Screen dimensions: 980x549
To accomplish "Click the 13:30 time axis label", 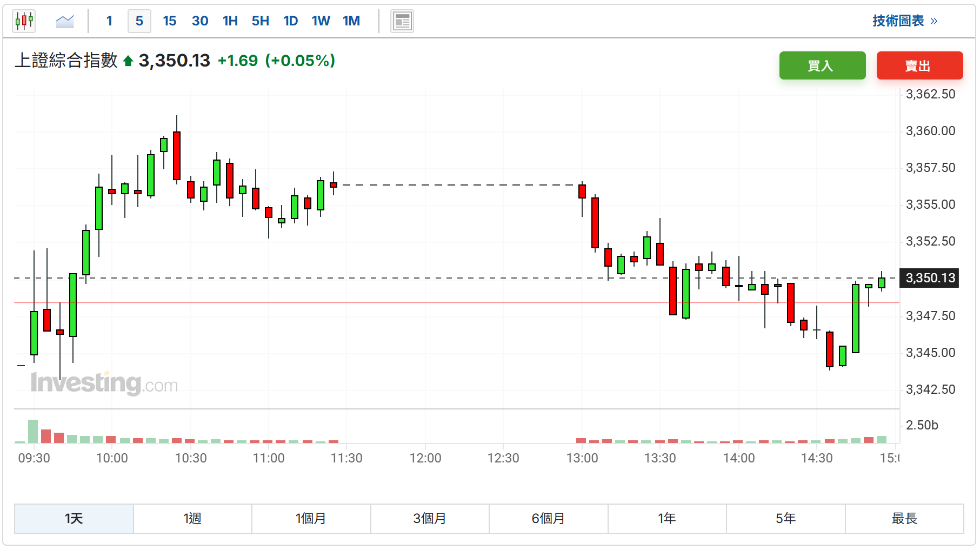I will coord(660,458).
